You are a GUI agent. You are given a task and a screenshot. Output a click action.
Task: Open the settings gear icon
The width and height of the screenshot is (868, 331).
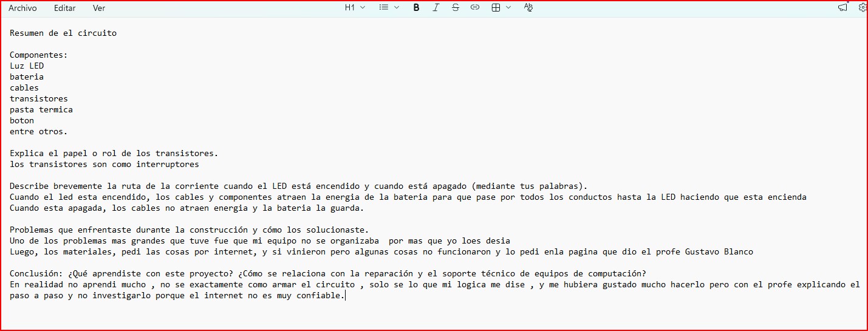click(863, 8)
